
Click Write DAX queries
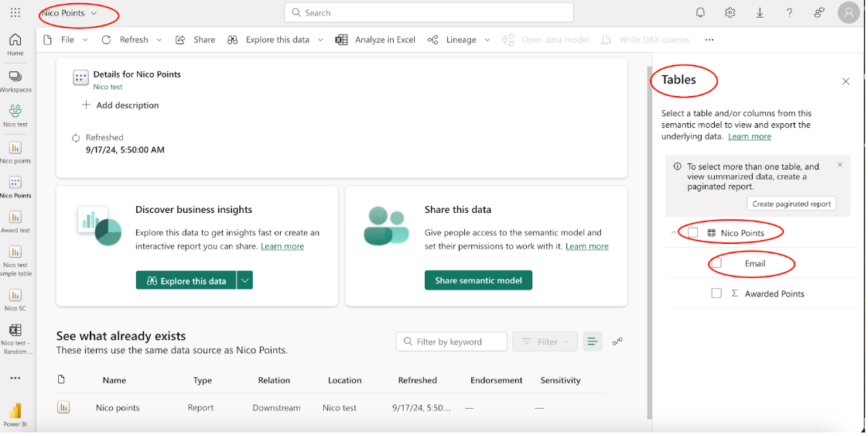(645, 40)
